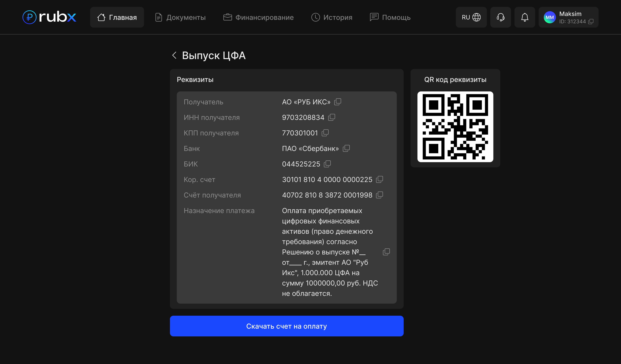Go back using the arrow beside Выпуск ЦФА
This screenshot has height=364, width=621.
[174, 55]
